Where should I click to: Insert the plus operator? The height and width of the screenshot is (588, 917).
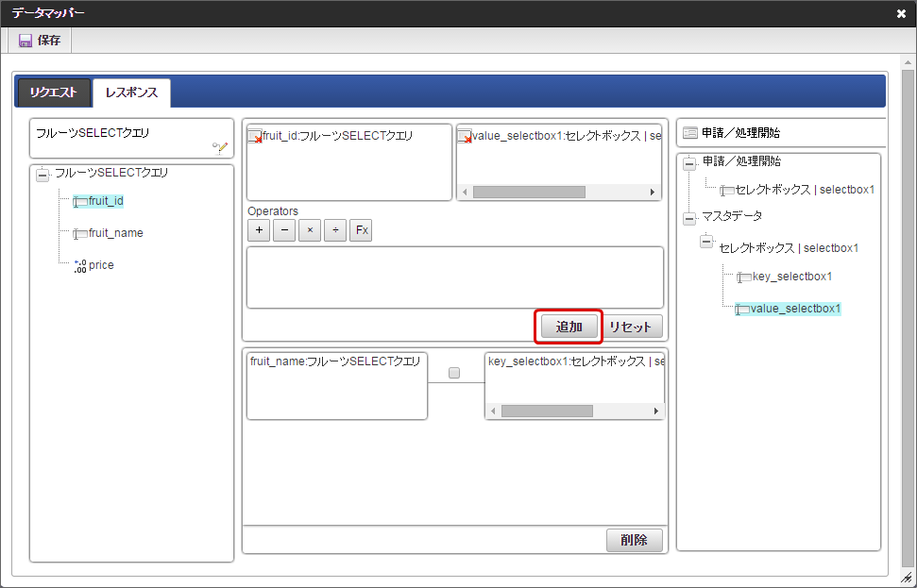click(x=259, y=230)
